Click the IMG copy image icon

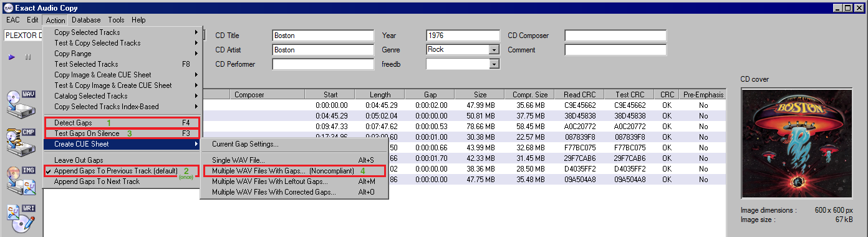coord(21,181)
